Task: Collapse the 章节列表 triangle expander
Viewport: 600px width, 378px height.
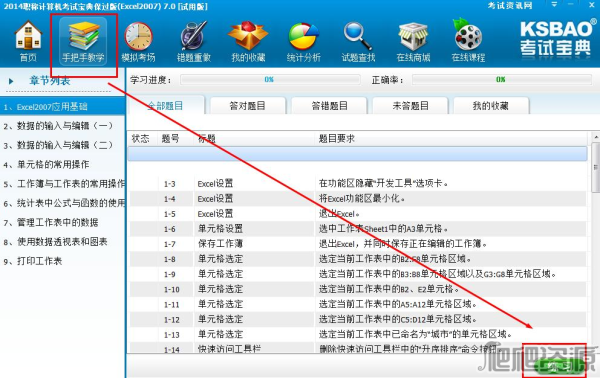Action: pyautogui.click(x=11, y=81)
